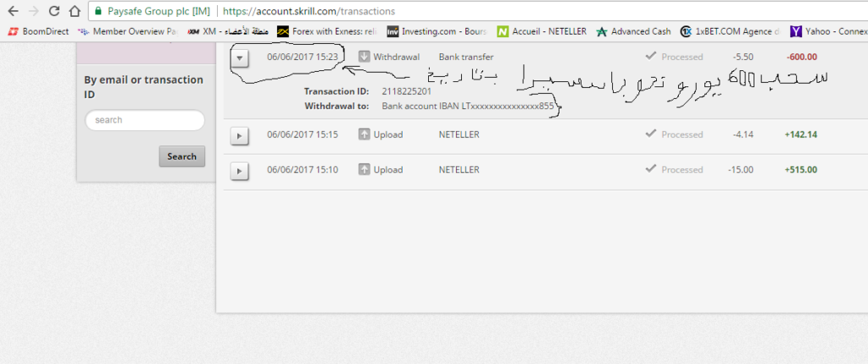This screenshot has height=364, width=868.
Task: Open the browser home page icon
Action: 75,12
